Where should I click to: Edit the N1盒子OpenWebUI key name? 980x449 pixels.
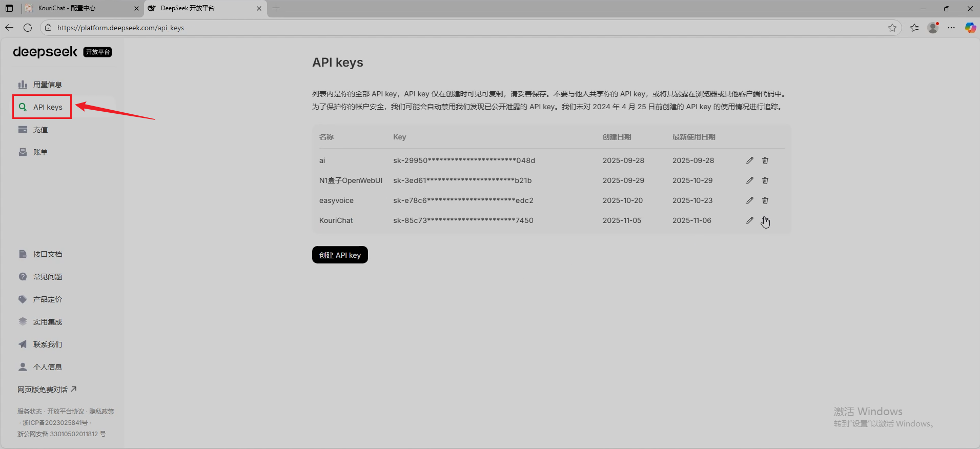point(749,180)
